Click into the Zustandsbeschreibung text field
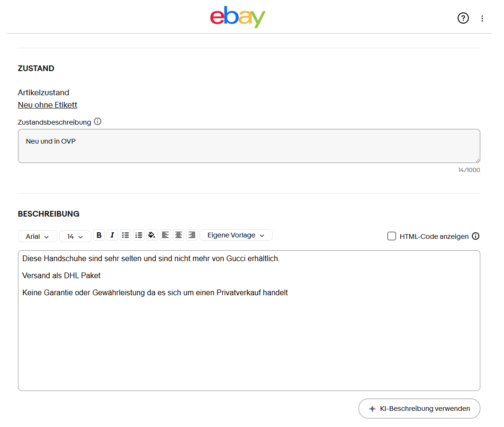 [x=249, y=146]
